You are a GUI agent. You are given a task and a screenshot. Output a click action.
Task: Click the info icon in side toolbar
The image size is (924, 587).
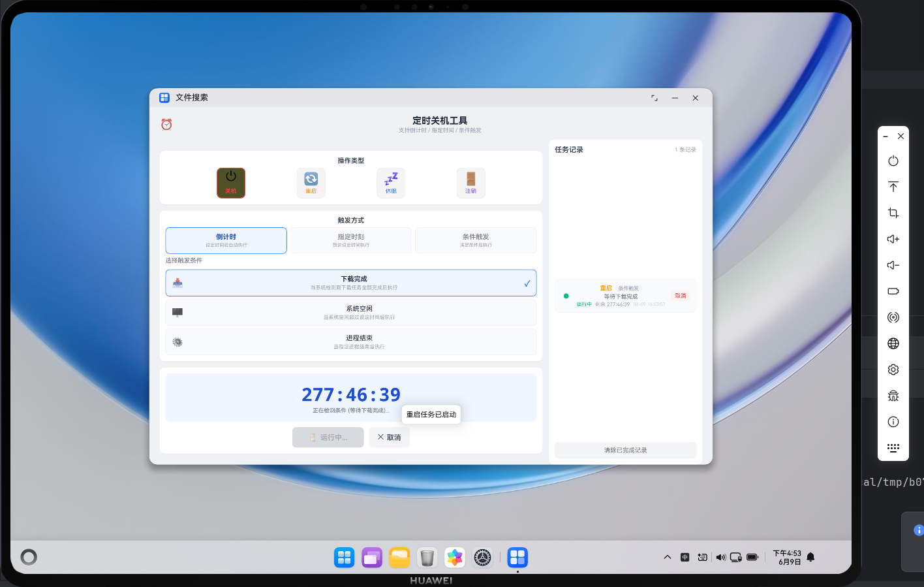pos(893,422)
